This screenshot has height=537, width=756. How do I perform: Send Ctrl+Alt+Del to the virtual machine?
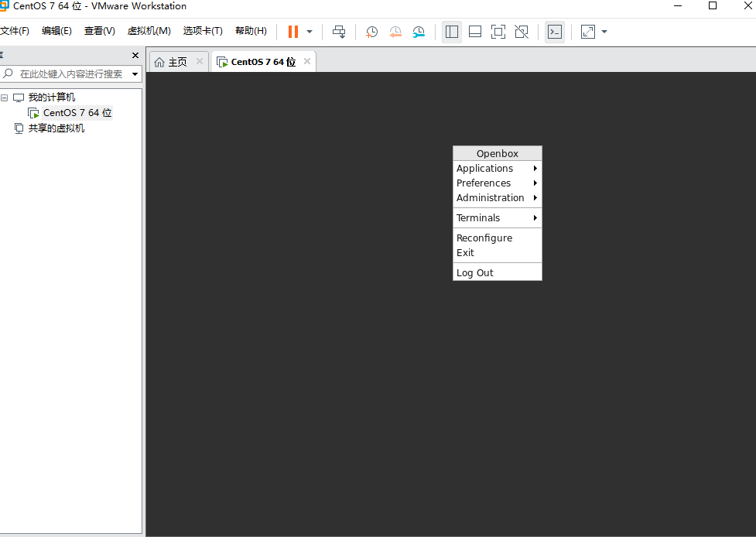(x=339, y=32)
